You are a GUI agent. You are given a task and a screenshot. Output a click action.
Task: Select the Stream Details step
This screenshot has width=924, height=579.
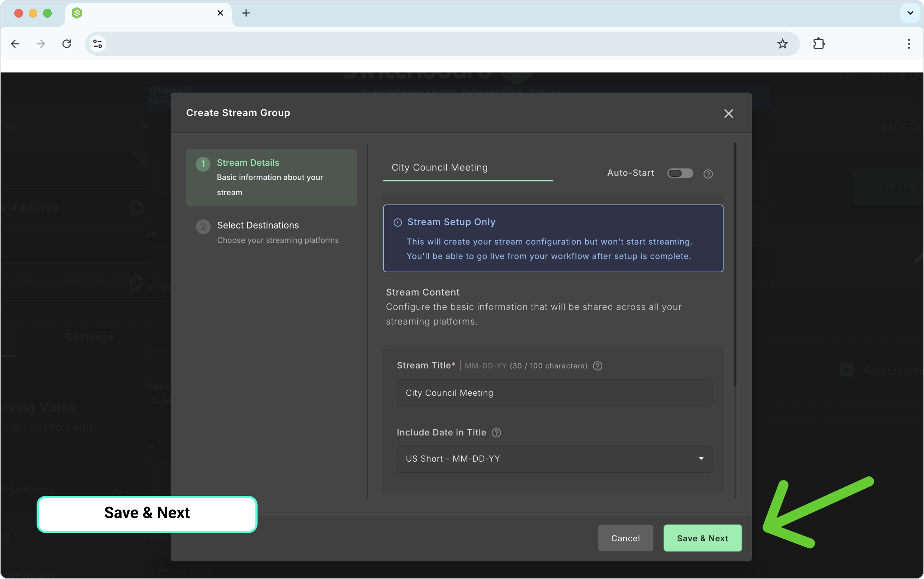click(272, 177)
